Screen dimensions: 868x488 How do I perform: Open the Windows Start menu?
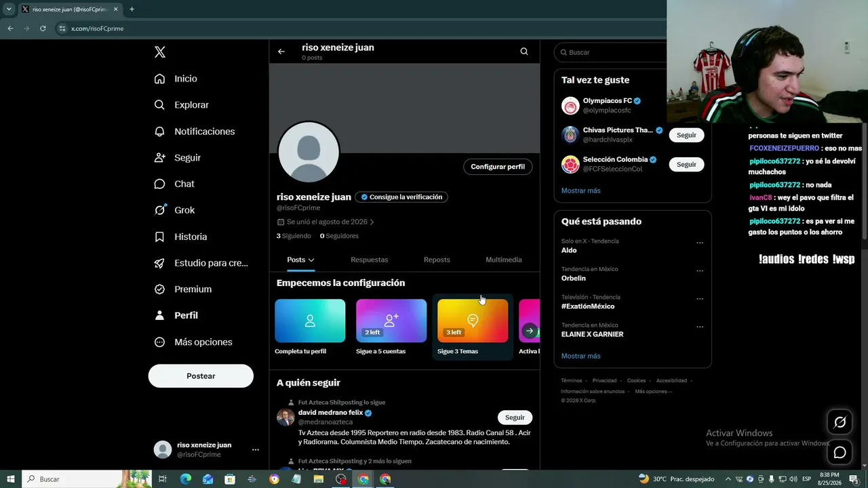(10, 479)
